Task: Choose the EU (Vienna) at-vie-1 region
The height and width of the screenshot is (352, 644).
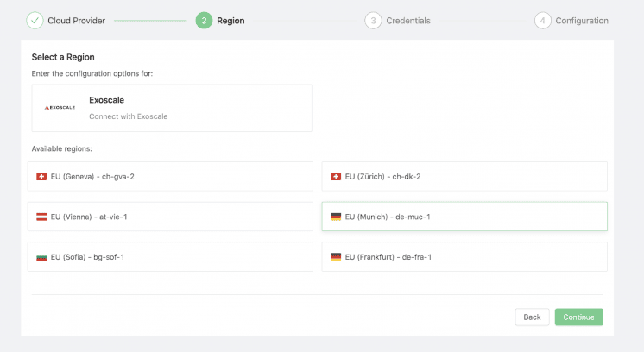Action: pyautogui.click(x=170, y=217)
